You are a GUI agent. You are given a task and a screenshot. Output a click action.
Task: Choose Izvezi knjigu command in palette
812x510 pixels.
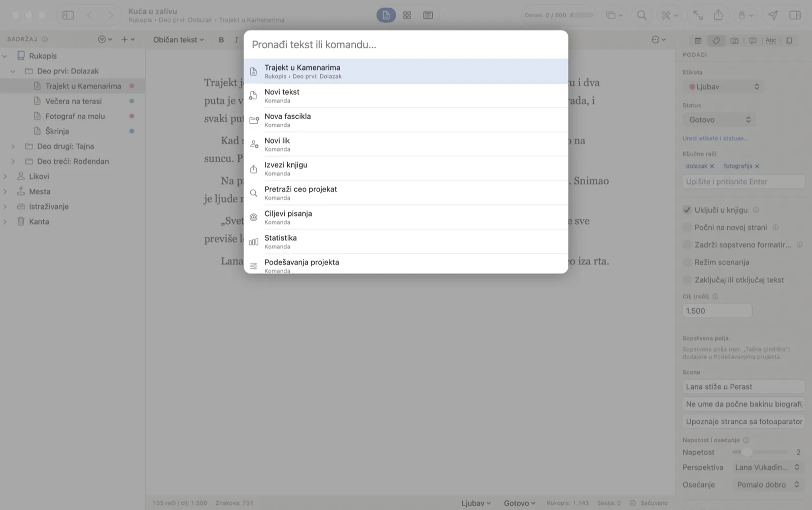click(406, 168)
